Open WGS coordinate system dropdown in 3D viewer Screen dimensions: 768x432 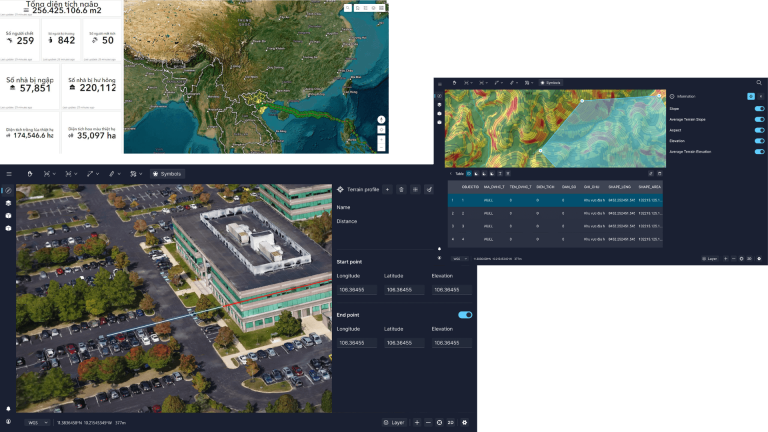tap(38, 422)
